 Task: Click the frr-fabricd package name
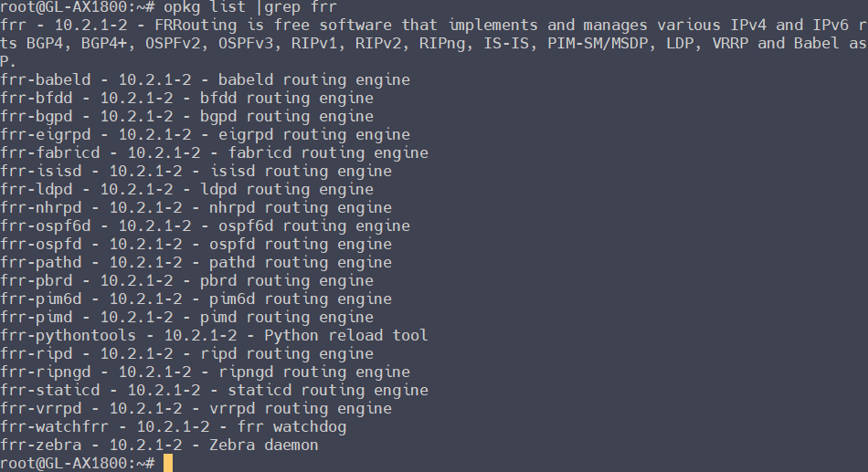[50, 153]
